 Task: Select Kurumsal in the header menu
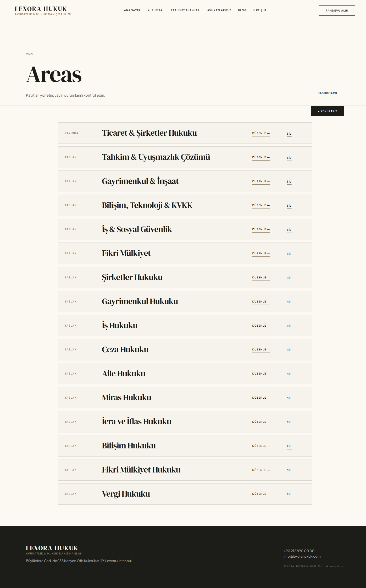tap(156, 10)
